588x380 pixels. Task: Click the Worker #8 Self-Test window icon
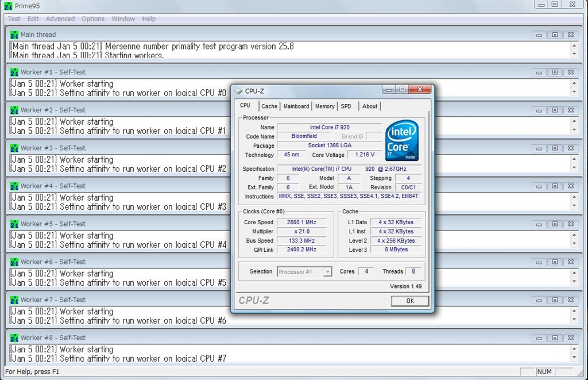[14, 338]
